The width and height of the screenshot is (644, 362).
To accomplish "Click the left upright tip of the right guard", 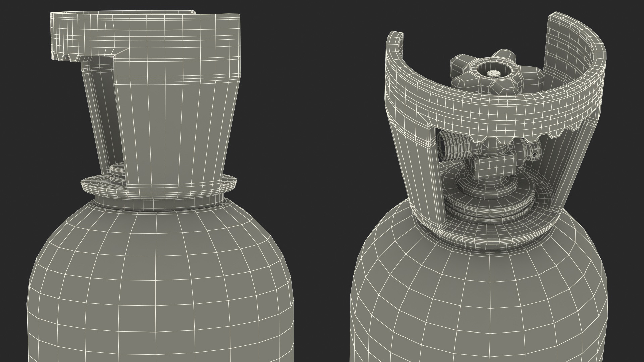I will pyautogui.click(x=395, y=42).
